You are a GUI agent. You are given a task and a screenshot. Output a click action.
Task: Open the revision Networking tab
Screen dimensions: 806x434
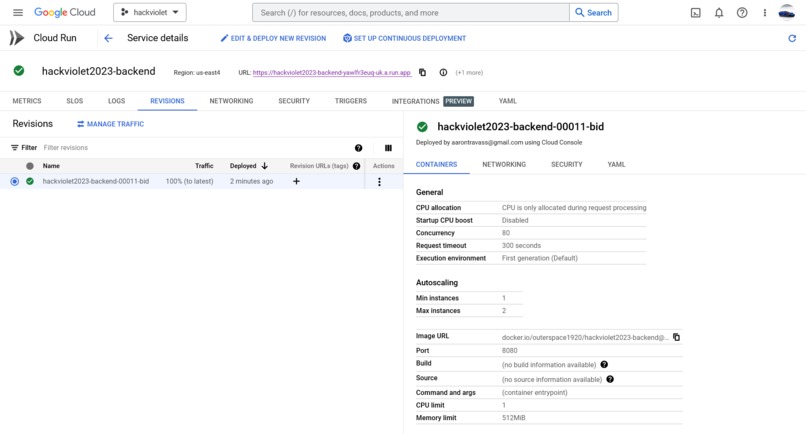point(504,165)
